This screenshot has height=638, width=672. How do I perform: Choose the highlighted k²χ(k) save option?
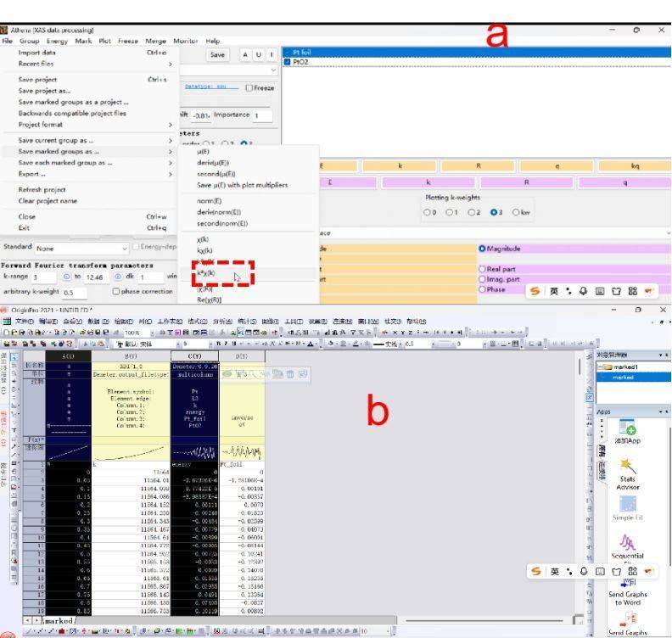209,271
